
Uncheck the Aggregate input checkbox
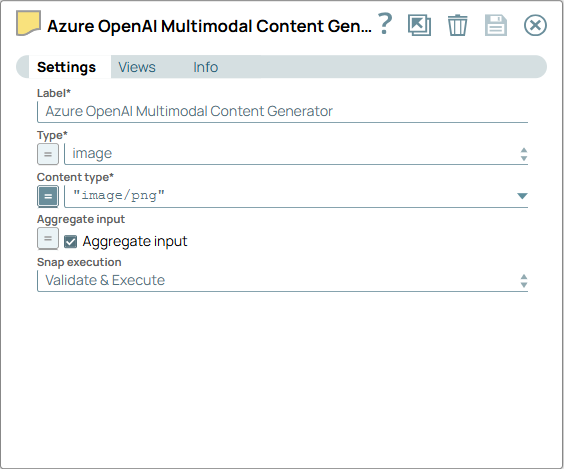(x=70, y=242)
